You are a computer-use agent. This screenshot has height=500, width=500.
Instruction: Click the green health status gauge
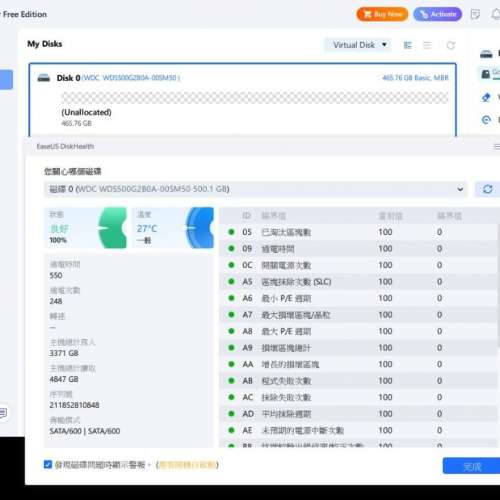click(x=113, y=228)
